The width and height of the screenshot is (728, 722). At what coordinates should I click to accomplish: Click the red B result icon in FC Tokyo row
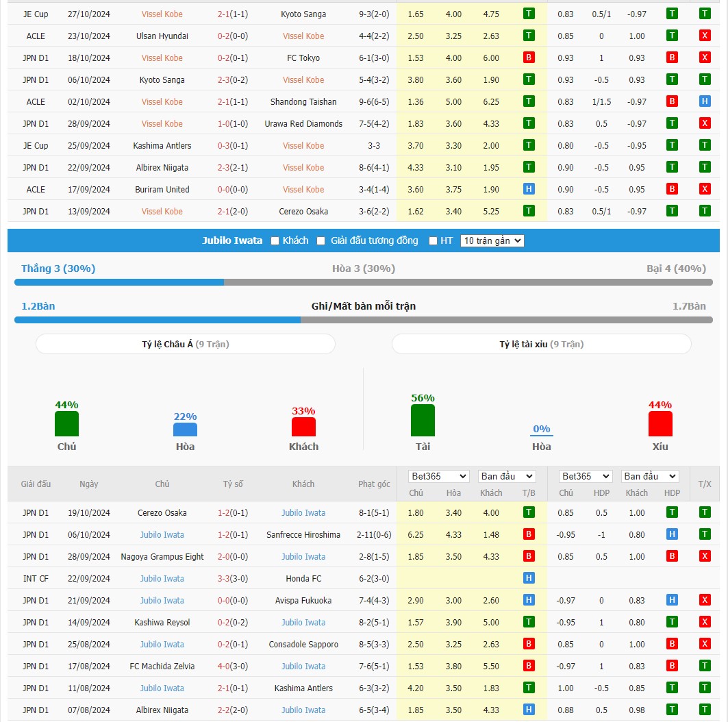[x=528, y=58]
